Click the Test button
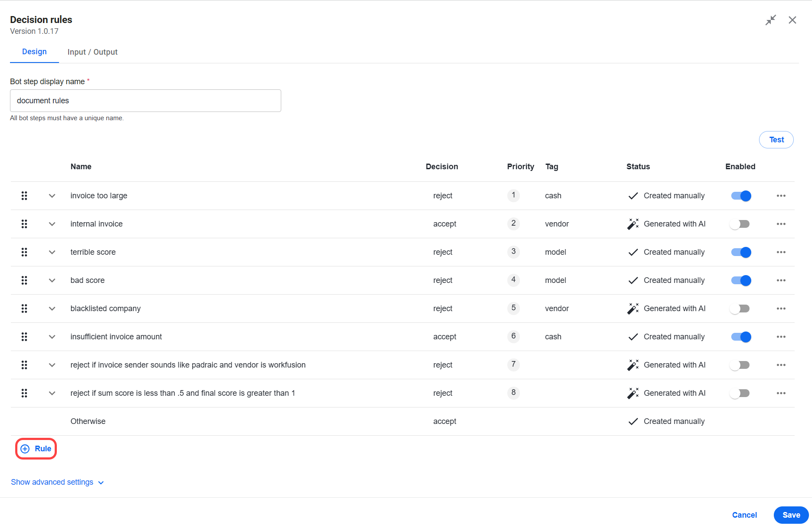Image resolution: width=812 pixels, height=532 pixels. [776, 140]
